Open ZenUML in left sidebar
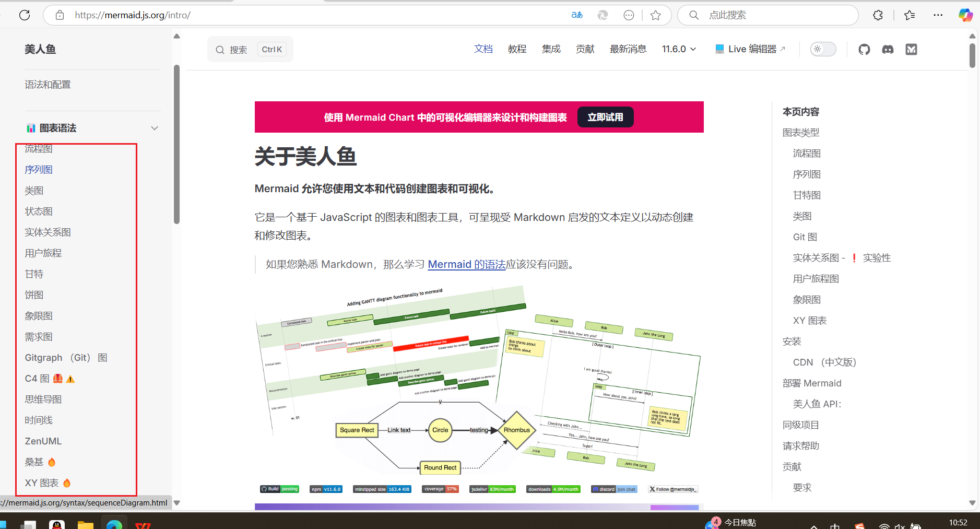Viewport: 980px width, 529px height. click(43, 441)
